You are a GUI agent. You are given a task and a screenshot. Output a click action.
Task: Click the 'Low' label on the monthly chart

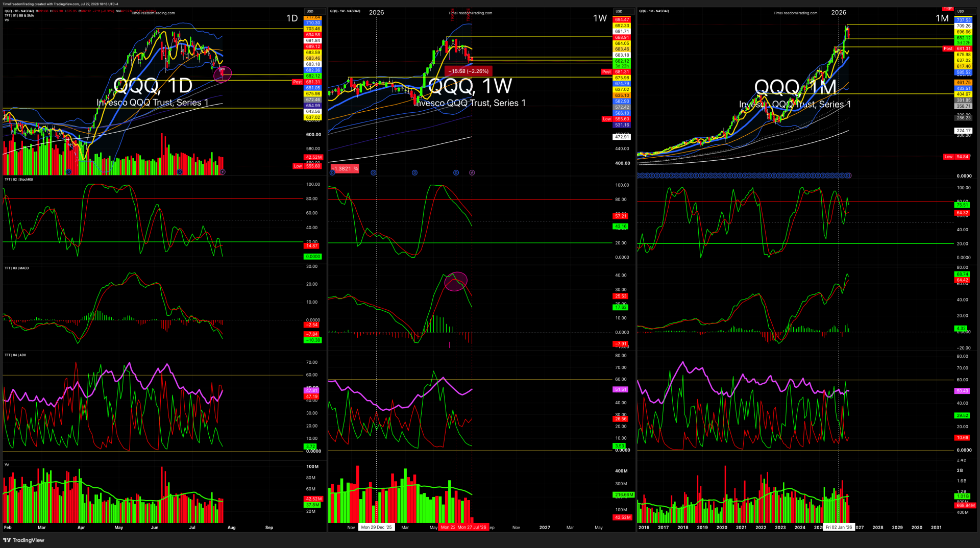(948, 157)
